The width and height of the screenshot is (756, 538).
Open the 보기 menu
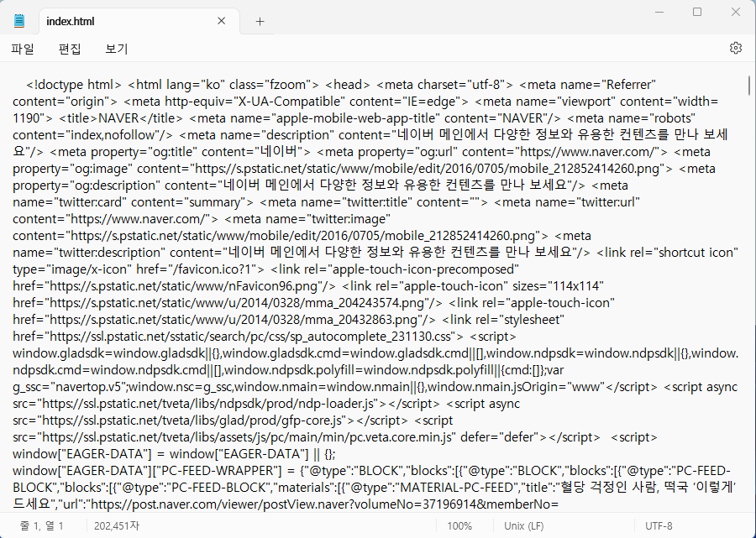point(117,49)
